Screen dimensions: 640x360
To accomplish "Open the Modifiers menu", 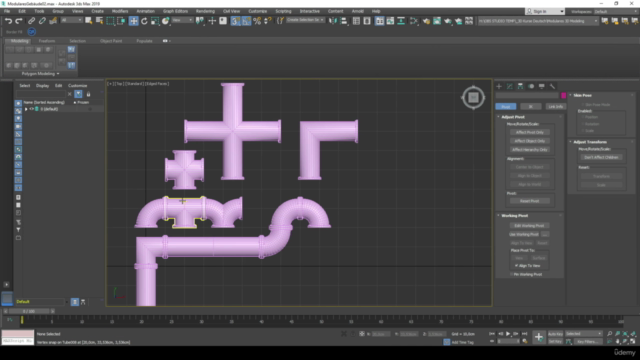I will [120, 11].
